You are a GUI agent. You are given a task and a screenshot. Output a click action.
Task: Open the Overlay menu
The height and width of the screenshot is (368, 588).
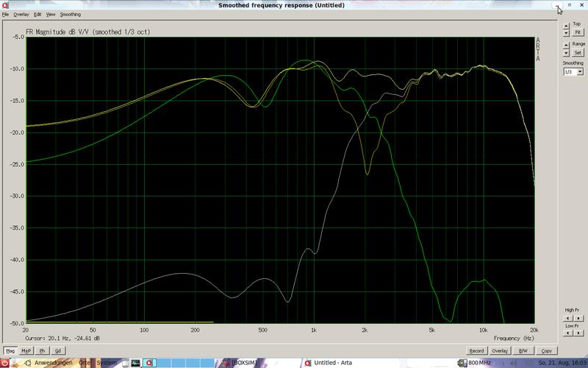click(21, 14)
